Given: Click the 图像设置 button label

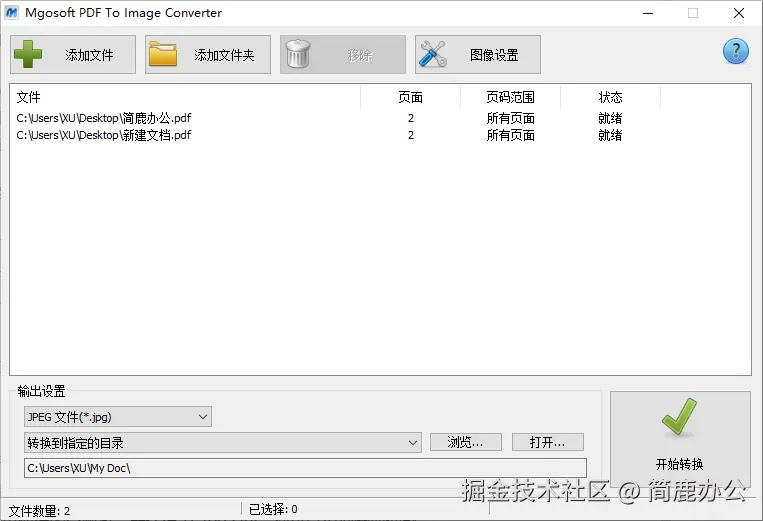Looking at the screenshot, I should [494, 55].
